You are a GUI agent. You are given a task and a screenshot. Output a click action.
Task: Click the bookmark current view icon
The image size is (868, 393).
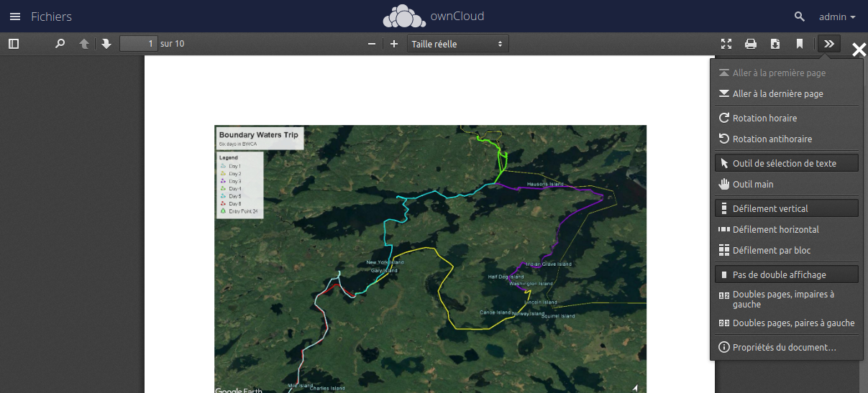pos(800,44)
